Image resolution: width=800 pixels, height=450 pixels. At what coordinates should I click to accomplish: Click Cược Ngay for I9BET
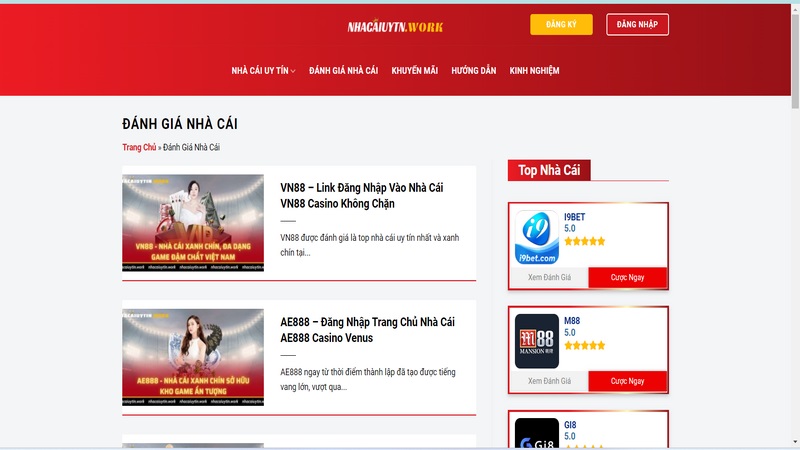(x=628, y=278)
